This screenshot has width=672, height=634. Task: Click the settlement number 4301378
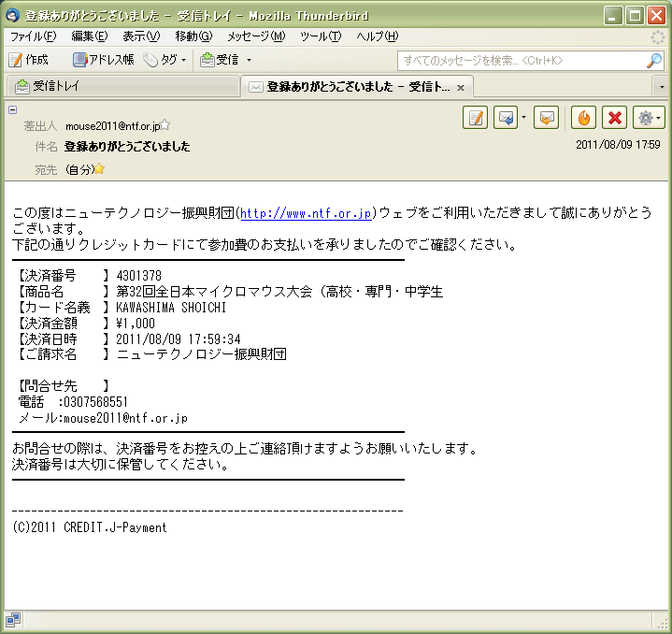[x=139, y=275]
